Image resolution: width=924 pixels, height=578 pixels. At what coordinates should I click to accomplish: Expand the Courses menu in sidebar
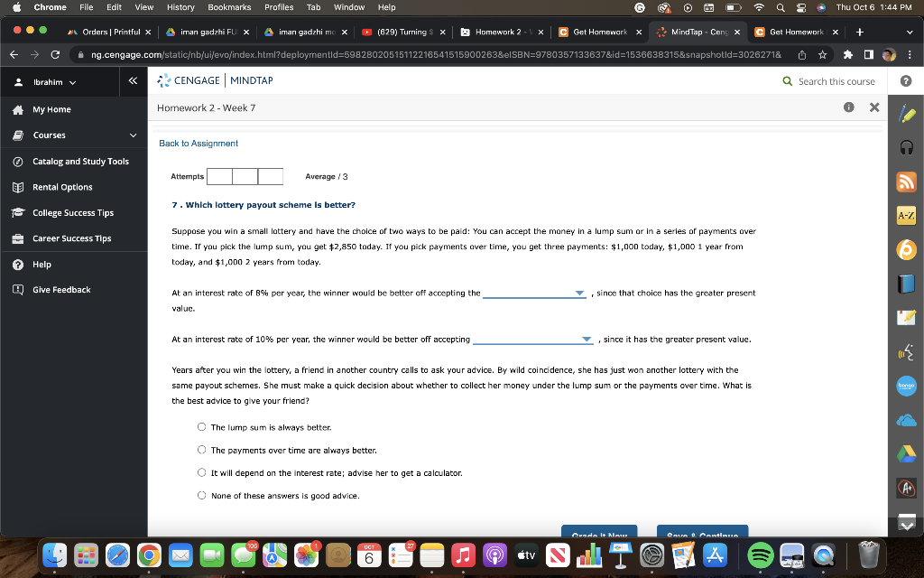pyautogui.click(x=74, y=135)
